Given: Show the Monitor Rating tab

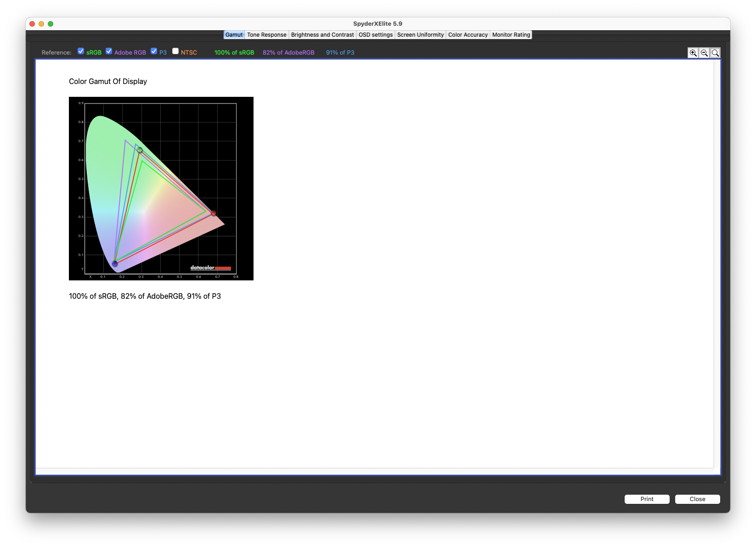Looking at the screenshot, I should (x=511, y=35).
